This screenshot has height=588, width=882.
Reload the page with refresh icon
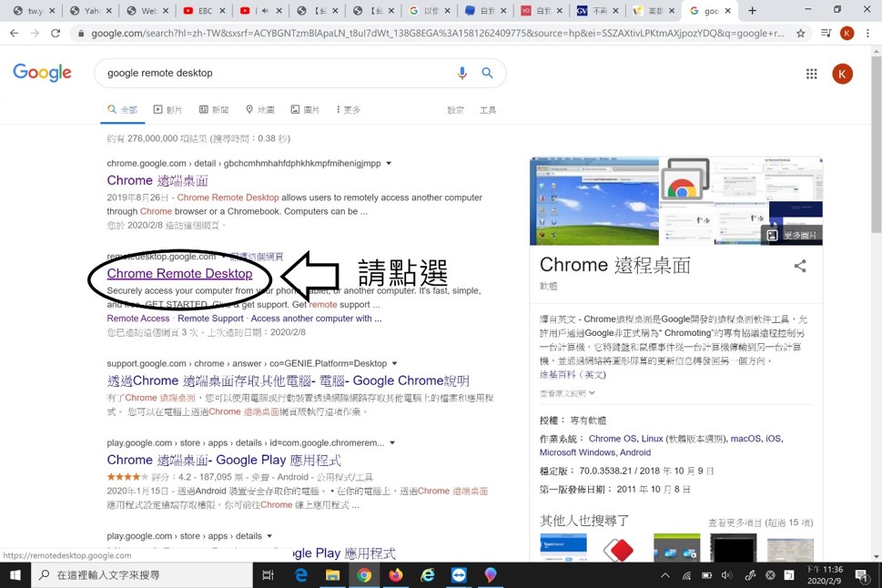pos(56,33)
